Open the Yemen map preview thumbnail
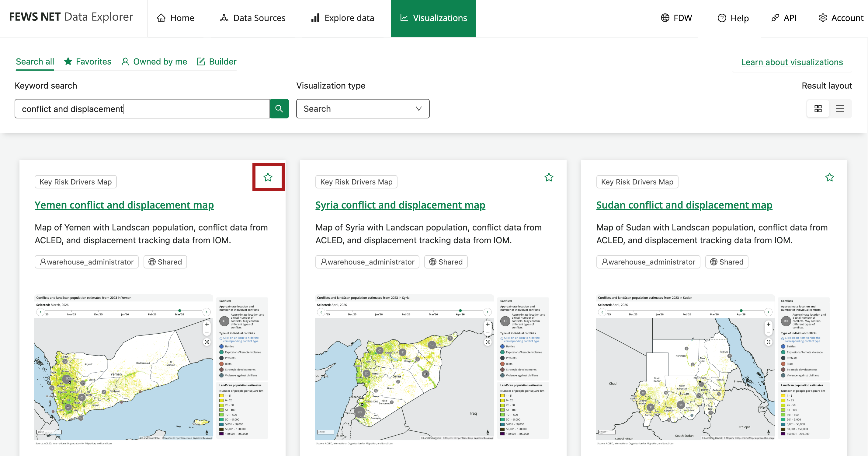 coord(151,370)
